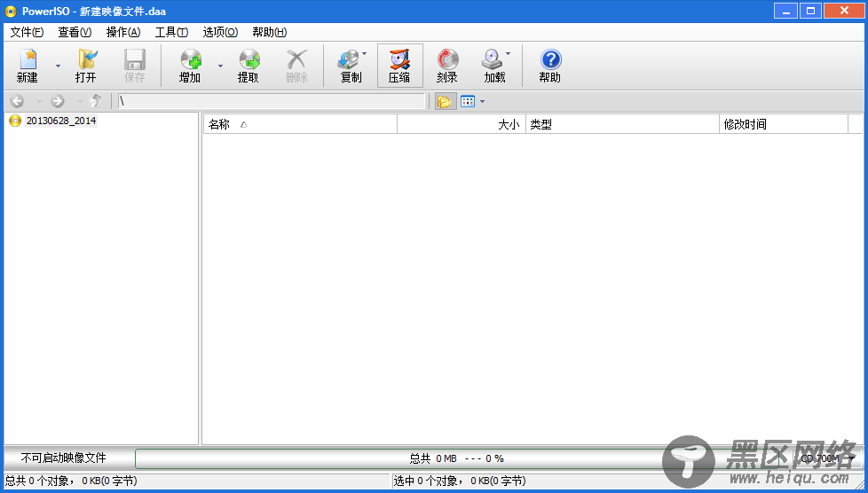868x493 pixels.
Task: Click the 保存 (Save) floppy icon
Action: [x=135, y=59]
